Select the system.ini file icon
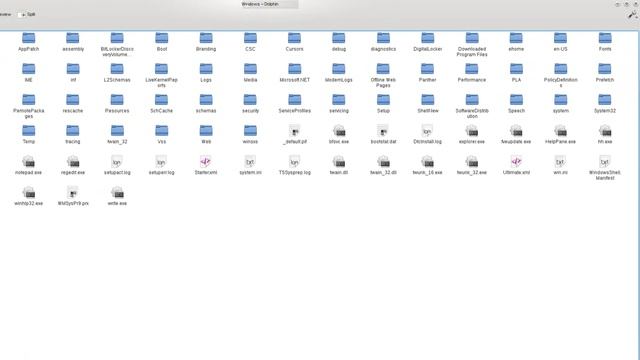Viewport: 640px width, 360px height. pos(250,162)
